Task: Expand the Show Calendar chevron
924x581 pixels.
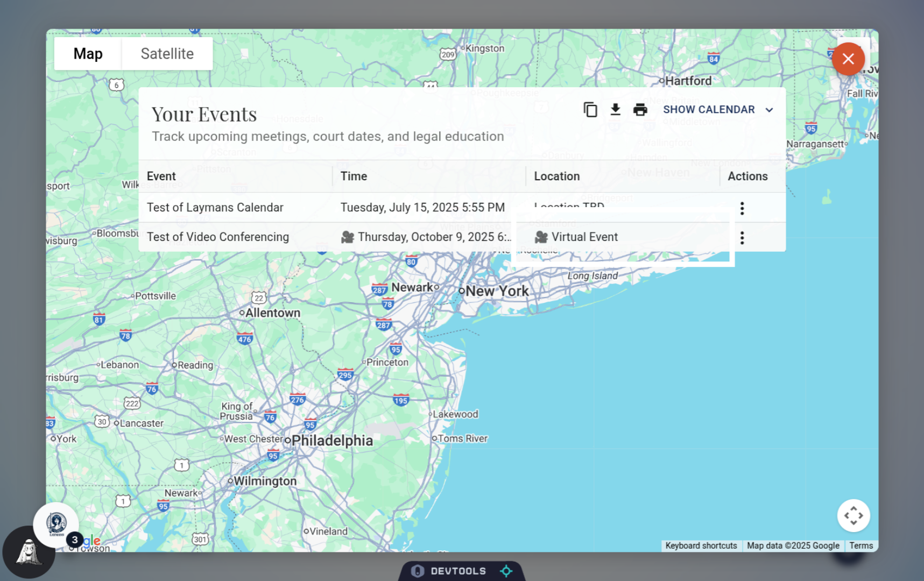Action: tap(770, 109)
